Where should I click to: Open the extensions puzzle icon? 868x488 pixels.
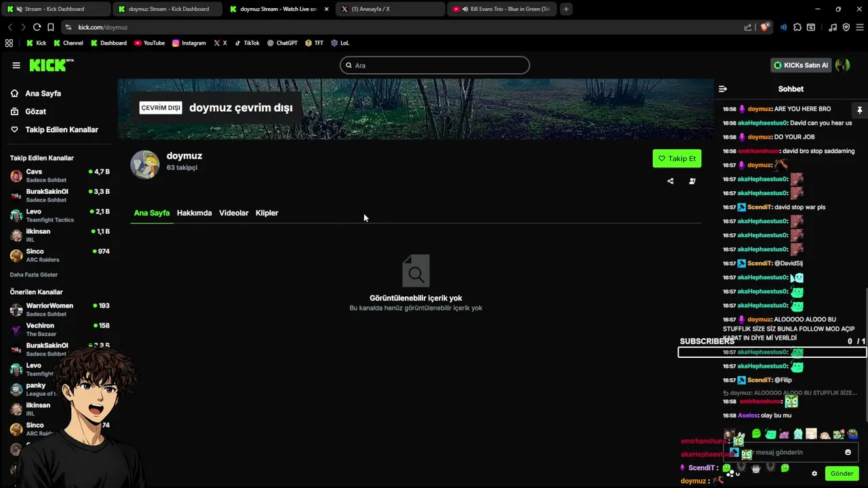point(797,27)
